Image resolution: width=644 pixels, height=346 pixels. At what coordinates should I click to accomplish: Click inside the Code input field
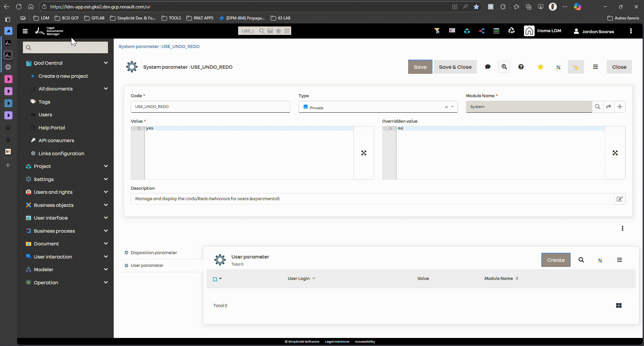pos(210,107)
